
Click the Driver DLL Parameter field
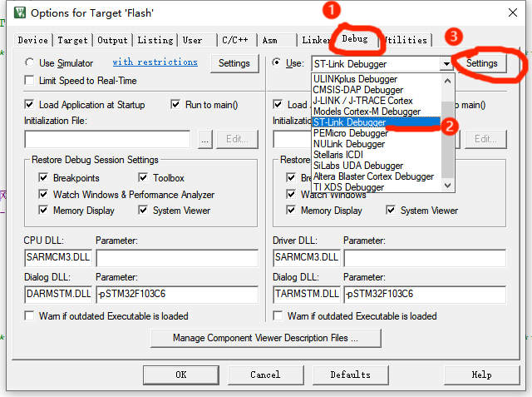point(425,258)
